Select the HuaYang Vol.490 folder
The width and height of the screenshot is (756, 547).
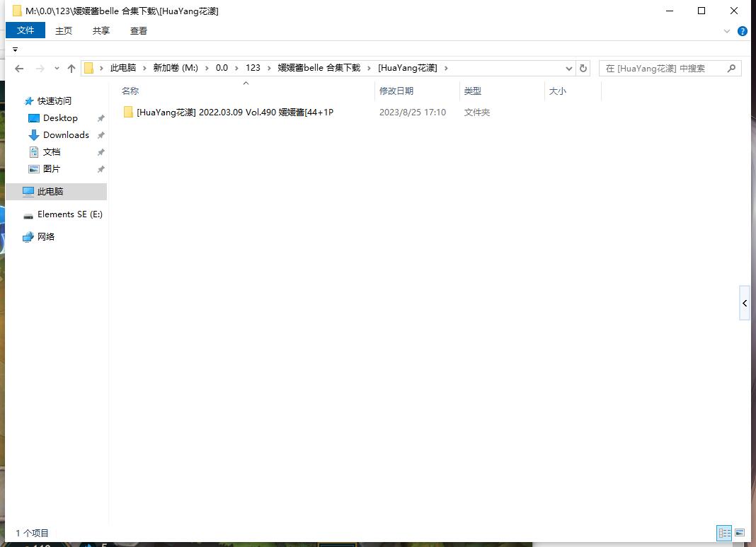coord(235,113)
